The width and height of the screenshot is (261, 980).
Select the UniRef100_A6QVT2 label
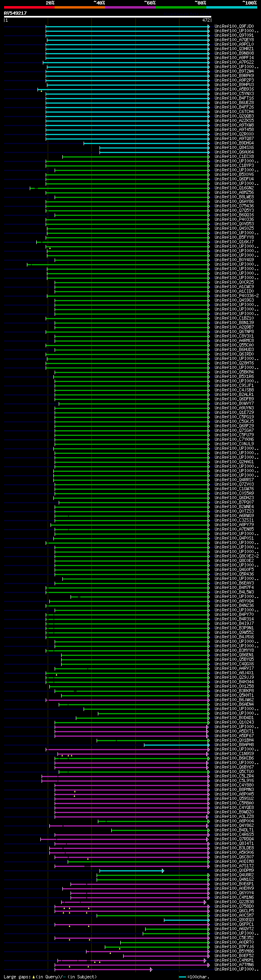[234, 929]
